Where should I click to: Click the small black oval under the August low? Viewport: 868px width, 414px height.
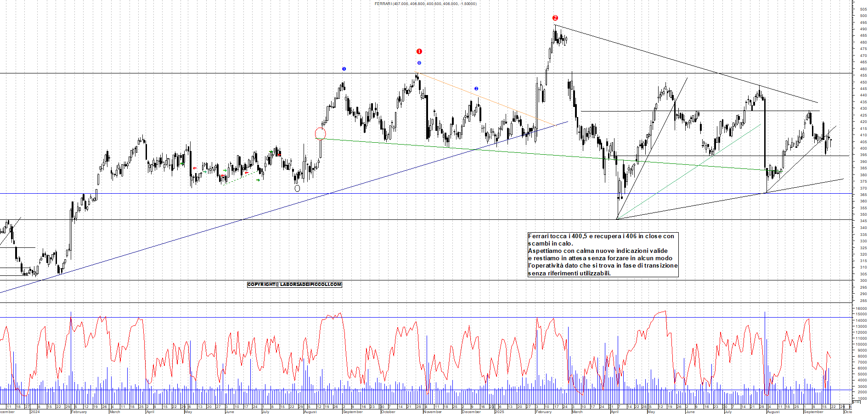click(x=297, y=188)
